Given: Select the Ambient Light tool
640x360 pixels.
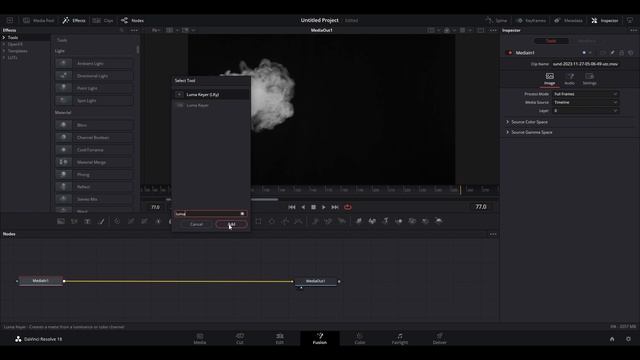Looking at the screenshot, I should click(x=94, y=63).
